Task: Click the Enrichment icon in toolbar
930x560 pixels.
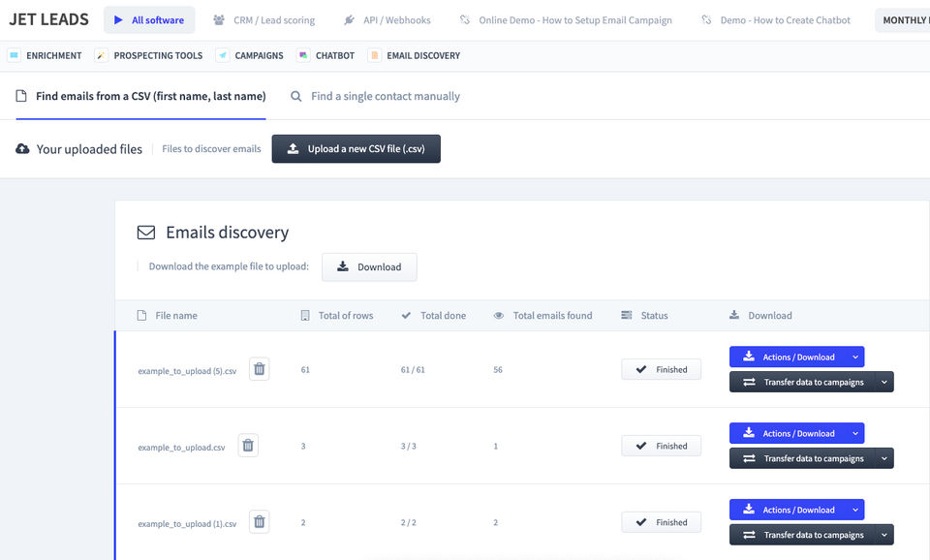Action: 14,55
